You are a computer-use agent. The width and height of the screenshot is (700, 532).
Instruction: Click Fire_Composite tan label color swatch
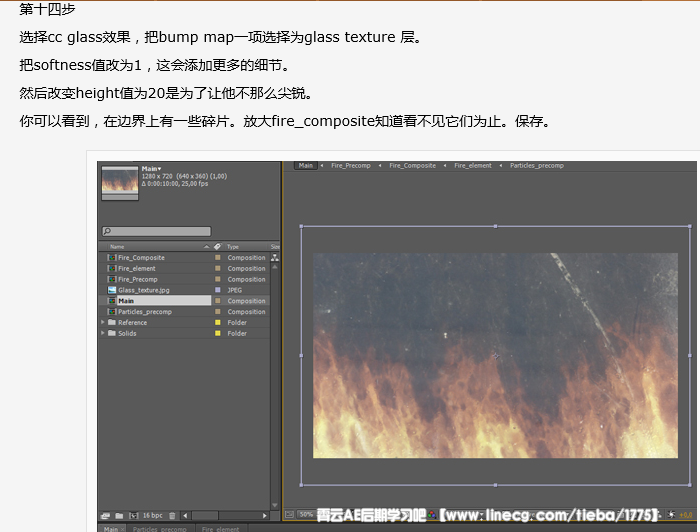217,258
